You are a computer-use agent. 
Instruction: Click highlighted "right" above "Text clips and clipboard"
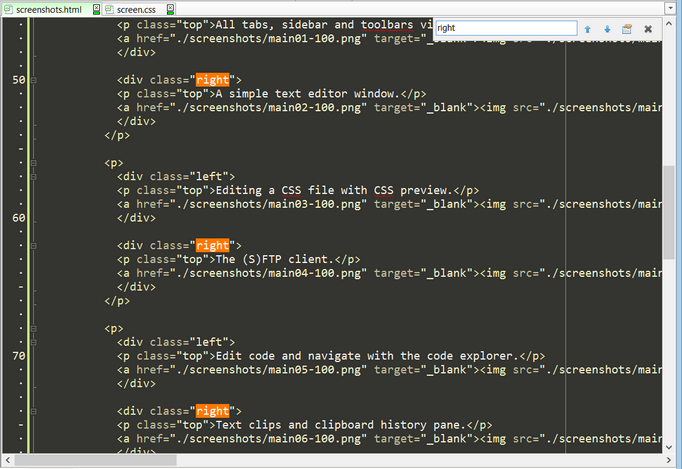pos(212,411)
